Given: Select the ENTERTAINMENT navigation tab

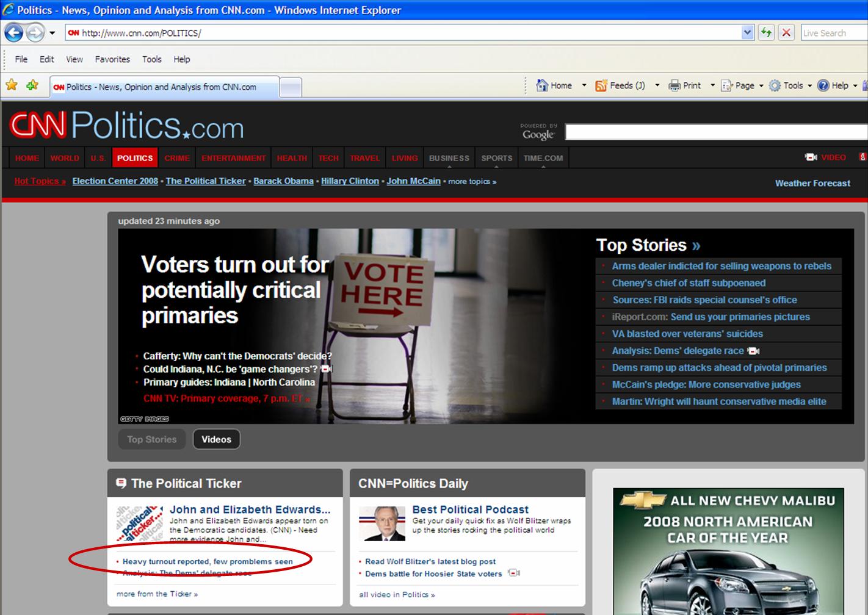Looking at the screenshot, I should (x=234, y=158).
